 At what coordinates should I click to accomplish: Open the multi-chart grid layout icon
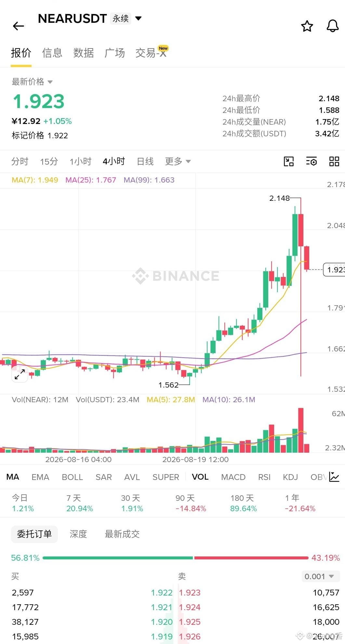tap(334, 161)
